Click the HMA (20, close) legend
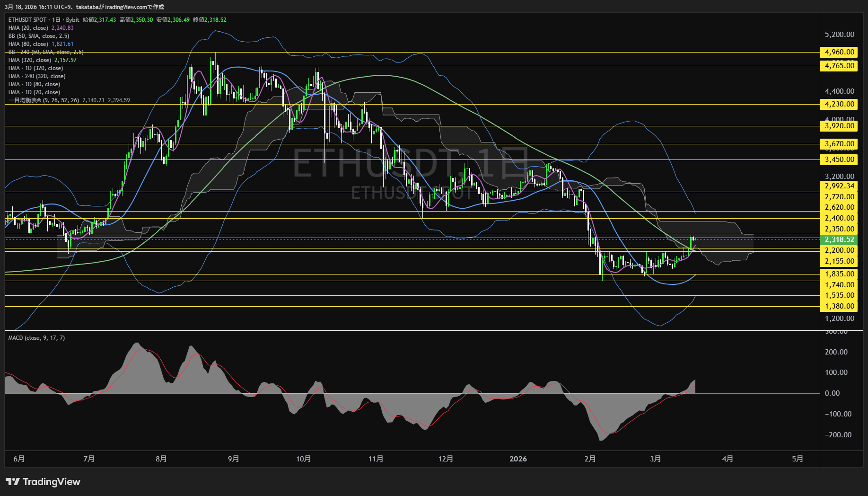 [28, 28]
